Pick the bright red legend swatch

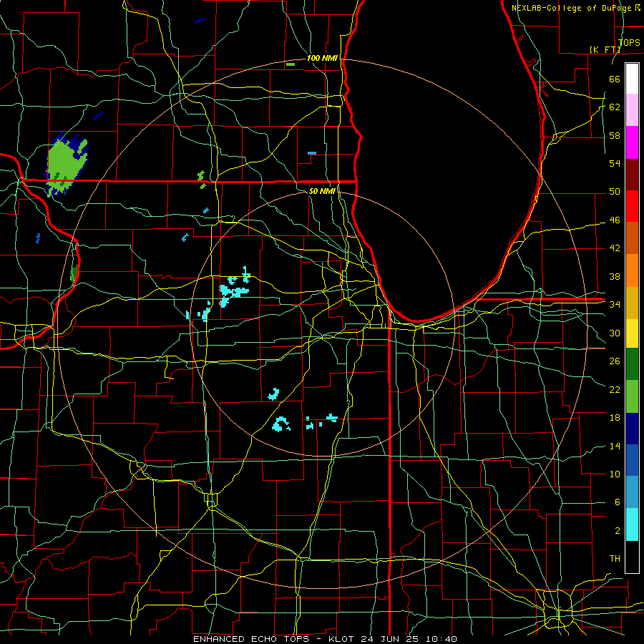(632, 206)
